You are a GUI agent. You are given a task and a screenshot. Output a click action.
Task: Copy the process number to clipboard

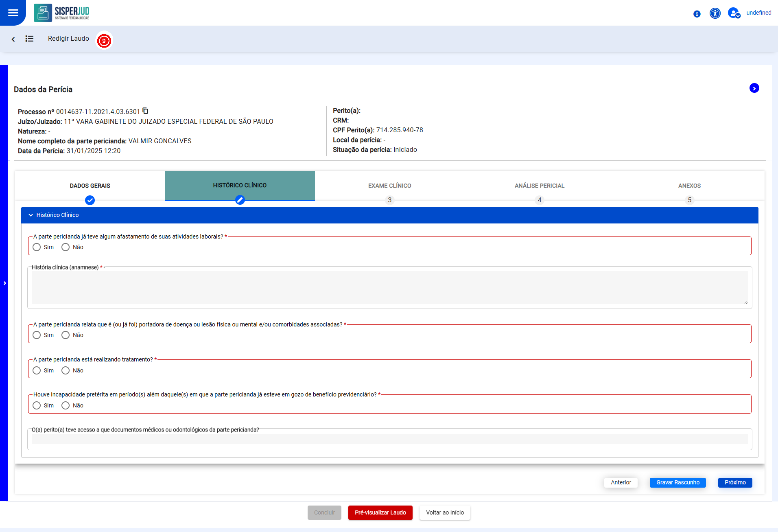pos(145,111)
